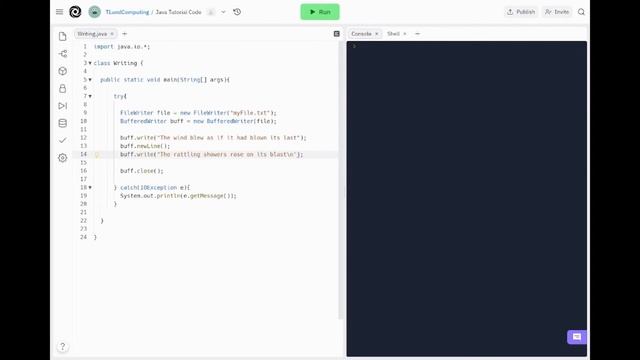Switch to the Shell tab
The height and width of the screenshot is (360, 640).
click(x=393, y=34)
